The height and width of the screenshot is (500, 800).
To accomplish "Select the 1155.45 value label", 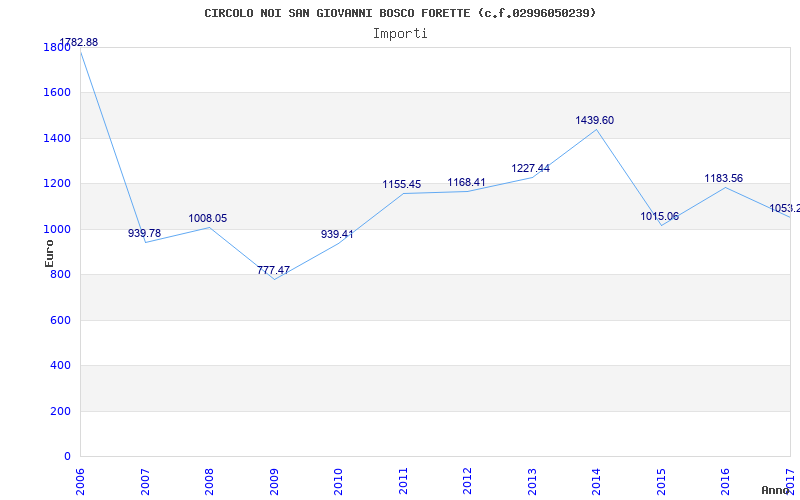I will pyautogui.click(x=402, y=184).
